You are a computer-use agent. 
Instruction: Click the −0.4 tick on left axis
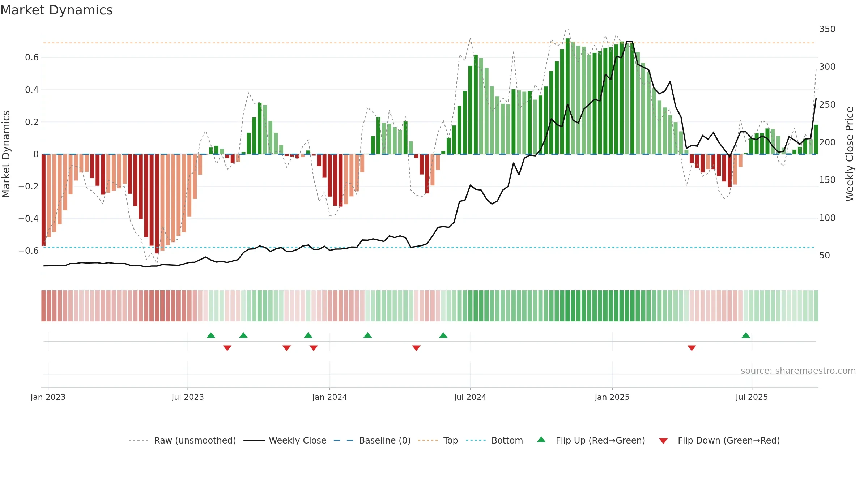(29, 219)
